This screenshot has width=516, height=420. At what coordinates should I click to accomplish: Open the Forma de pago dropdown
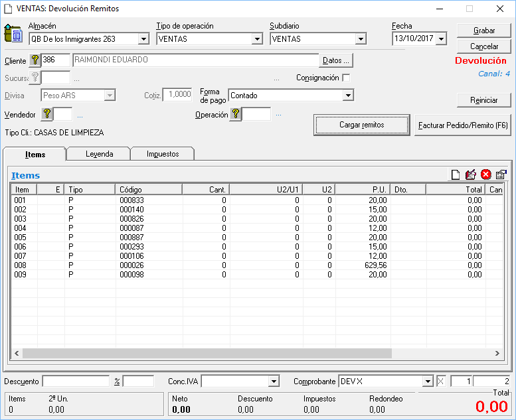click(347, 96)
